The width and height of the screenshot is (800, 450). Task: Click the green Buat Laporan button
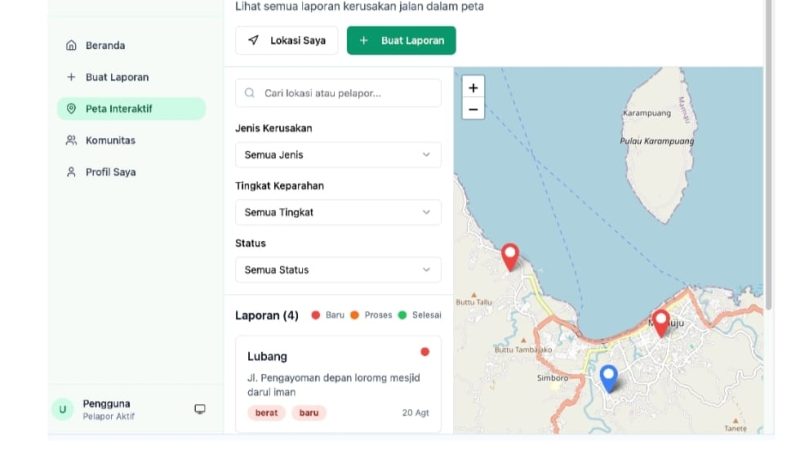402,40
